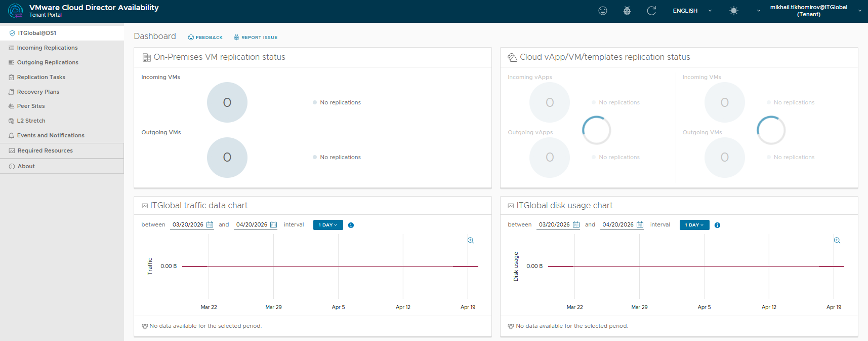Click the On-Premises Outgoing VMs No replications legend
The height and width of the screenshot is (341, 868).
coord(337,157)
